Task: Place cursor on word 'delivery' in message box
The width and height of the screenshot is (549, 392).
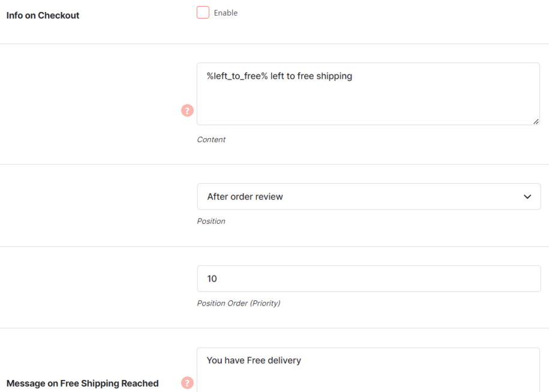Action: 285,360
